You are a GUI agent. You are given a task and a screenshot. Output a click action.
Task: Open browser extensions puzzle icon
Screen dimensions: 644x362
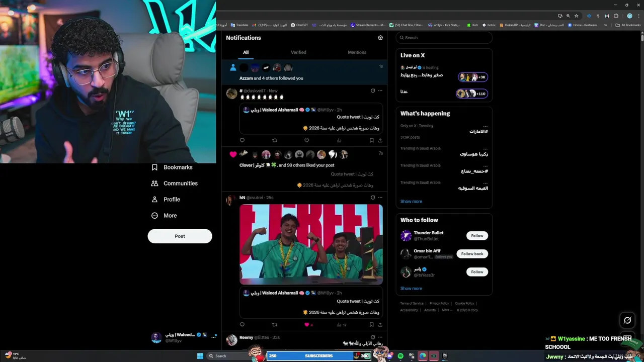[616, 16]
